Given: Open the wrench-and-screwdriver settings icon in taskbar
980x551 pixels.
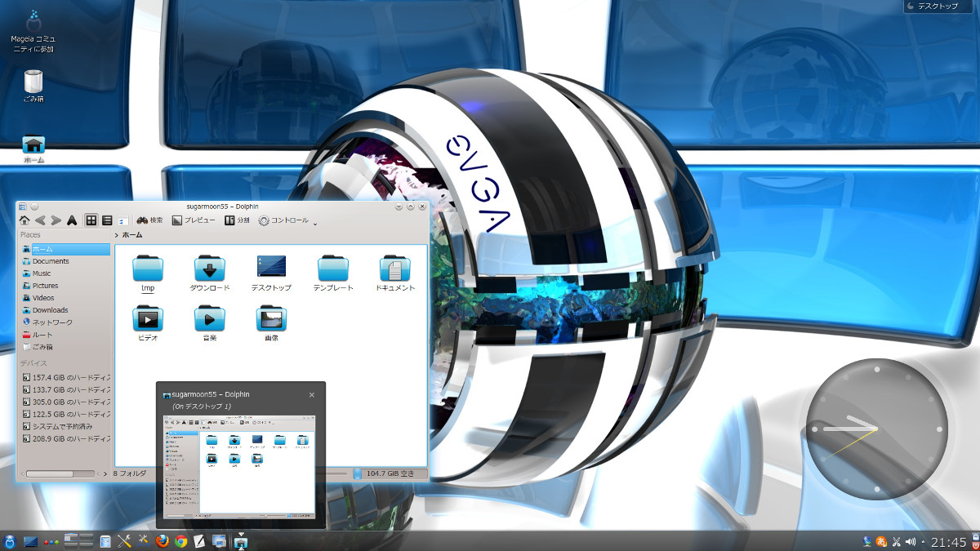Looking at the screenshot, I should pyautogui.click(x=124, y=540).
